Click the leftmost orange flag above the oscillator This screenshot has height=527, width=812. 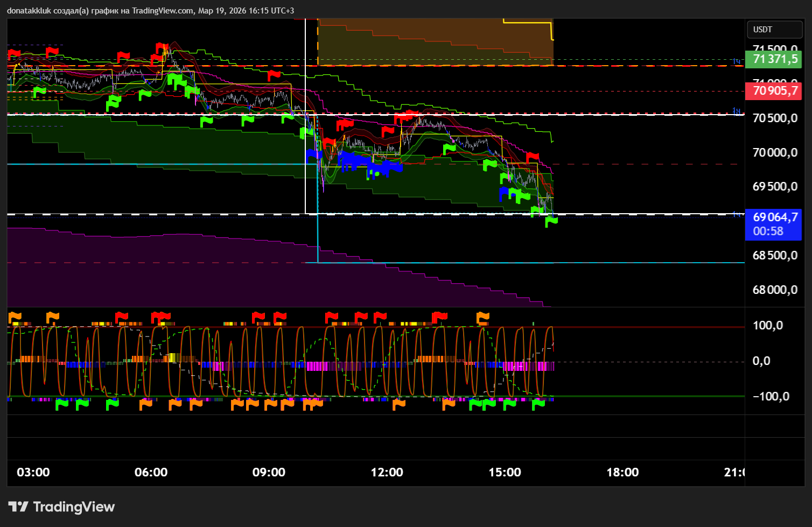(14, 317)
